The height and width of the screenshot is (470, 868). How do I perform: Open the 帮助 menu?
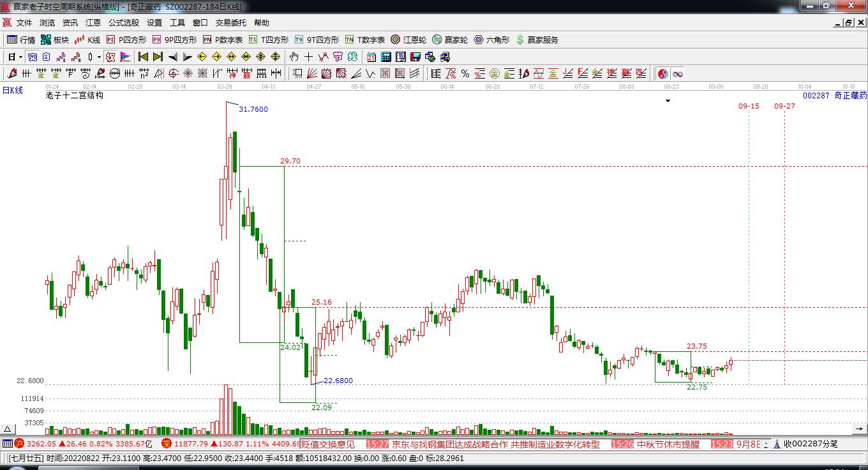tap(261, 23)
